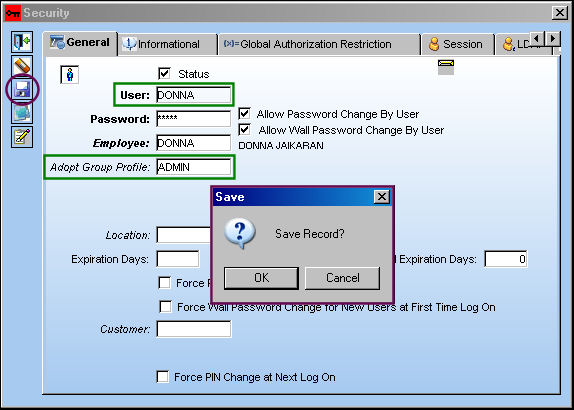
Task: Click the question mark icon in dialog
Action: [240, 233]
